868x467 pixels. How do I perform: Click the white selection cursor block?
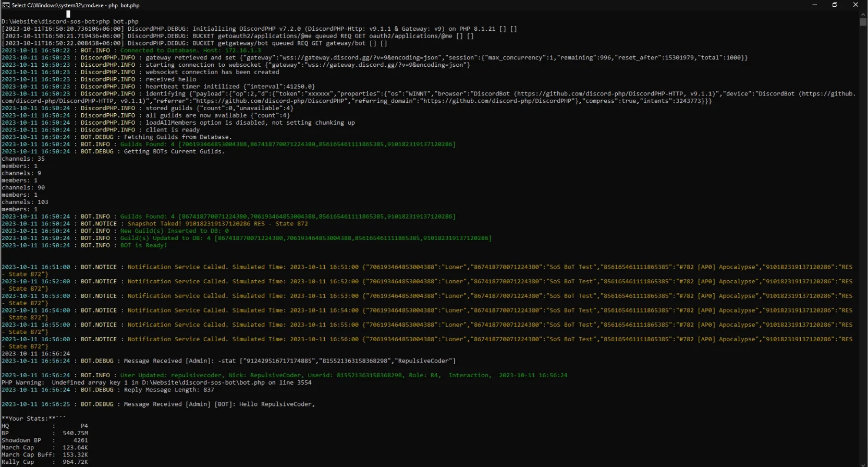click(x=68, y=14)
